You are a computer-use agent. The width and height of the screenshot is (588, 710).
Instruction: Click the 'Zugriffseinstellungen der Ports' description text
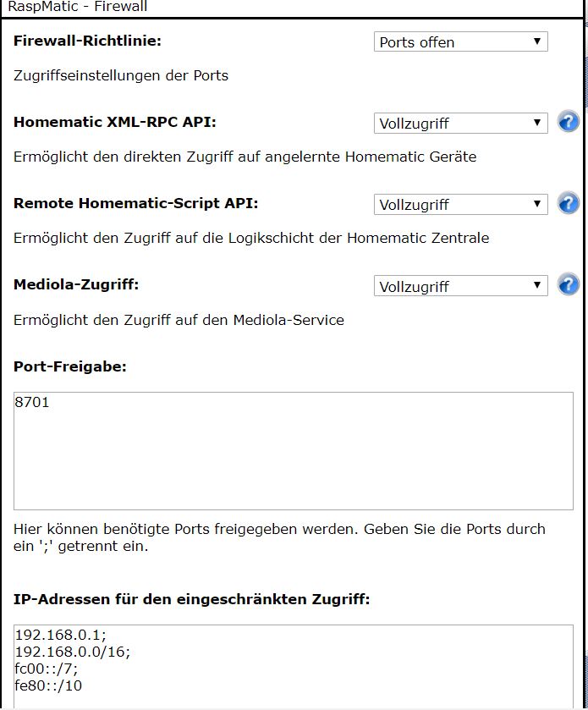(x=121, y=75)
